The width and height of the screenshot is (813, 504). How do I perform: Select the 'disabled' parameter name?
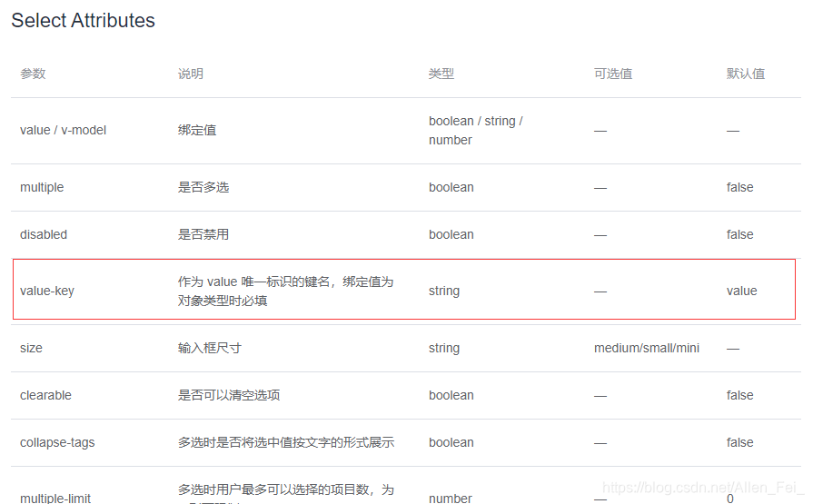[x=44, y=234]
